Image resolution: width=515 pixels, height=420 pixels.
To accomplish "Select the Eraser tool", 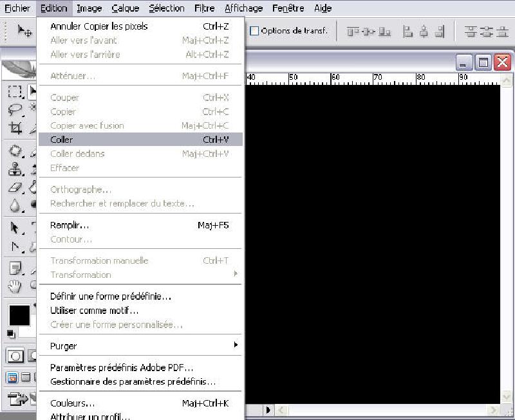I will tap(15, 187).
